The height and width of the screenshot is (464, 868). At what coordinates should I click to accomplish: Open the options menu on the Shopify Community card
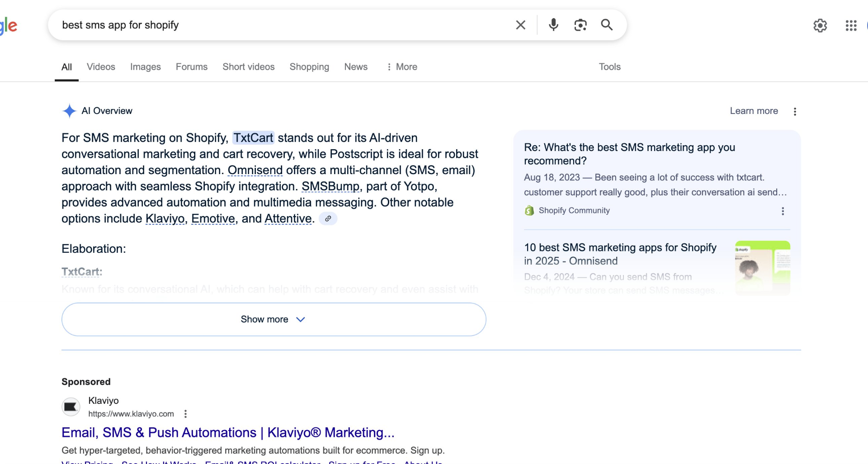click(x=783, y=211)
